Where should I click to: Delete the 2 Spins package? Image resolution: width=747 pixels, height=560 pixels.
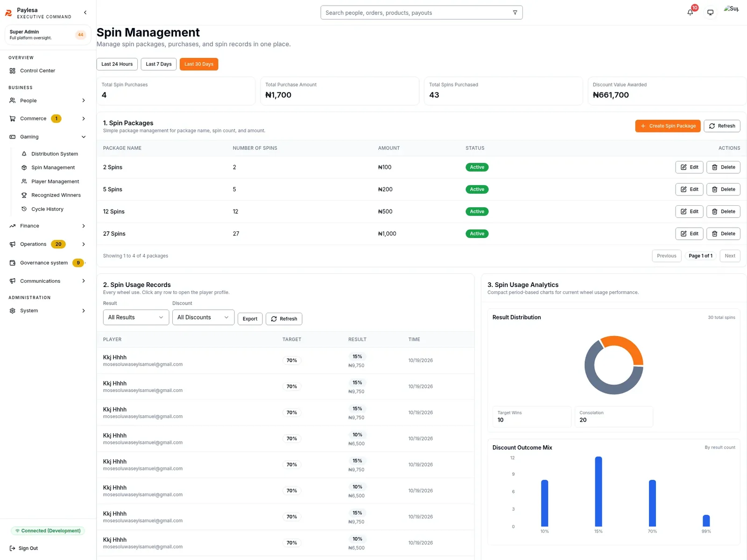click(723, 167)
